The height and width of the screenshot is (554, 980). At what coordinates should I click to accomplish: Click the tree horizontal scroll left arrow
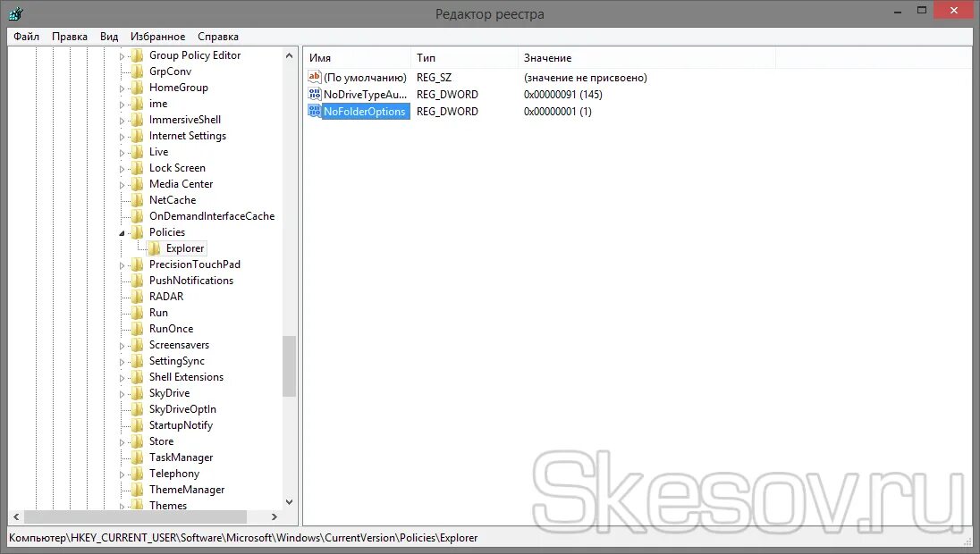click(x=16, y=516)
